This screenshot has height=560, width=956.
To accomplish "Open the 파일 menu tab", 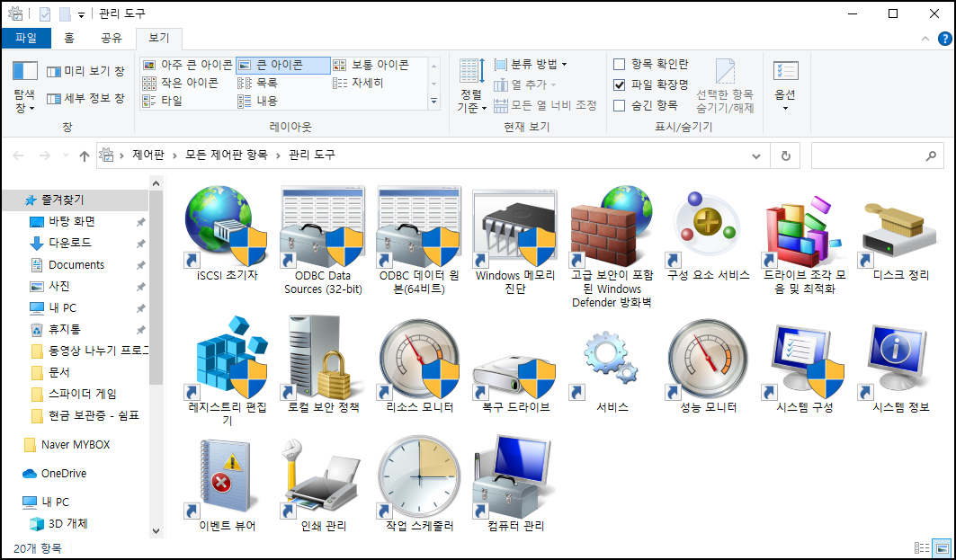I will [26, 38].
